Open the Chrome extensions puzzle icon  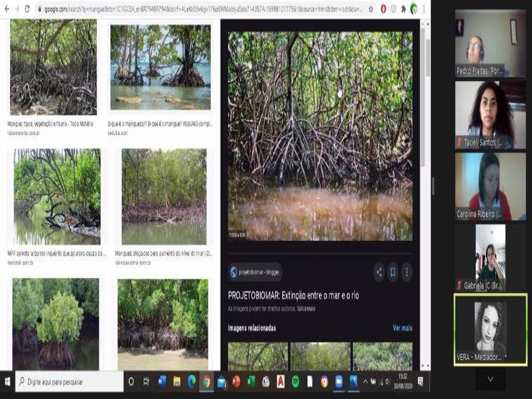[403, 9]
